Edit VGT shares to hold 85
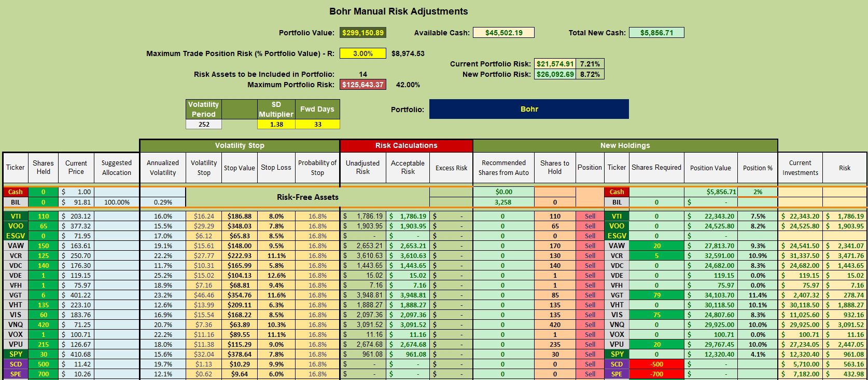Viewport: 868px width, 380px height. point(555,295)
